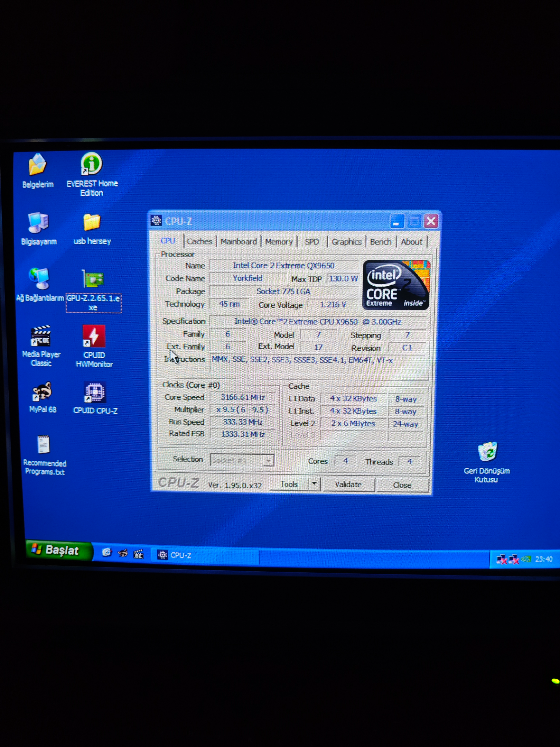Close CPU-Z with the title bar X
Image resolution: width=560 pixels, height=747 pixels.
(431, 221)
